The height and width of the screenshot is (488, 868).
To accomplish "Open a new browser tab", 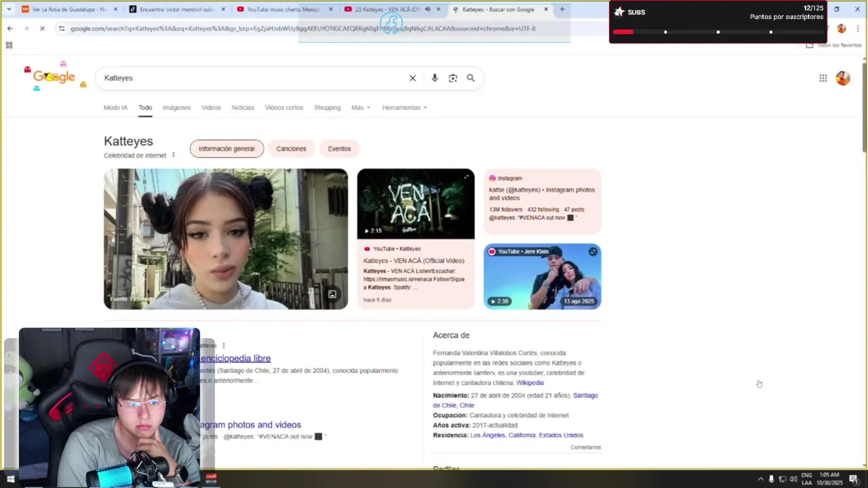I will tap(562, 9).
